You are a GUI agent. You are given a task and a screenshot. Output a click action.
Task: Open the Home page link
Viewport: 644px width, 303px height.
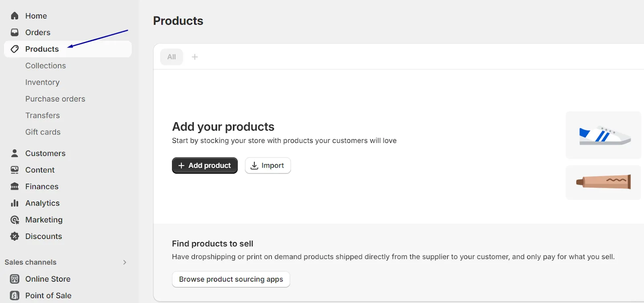pos(36,16)
